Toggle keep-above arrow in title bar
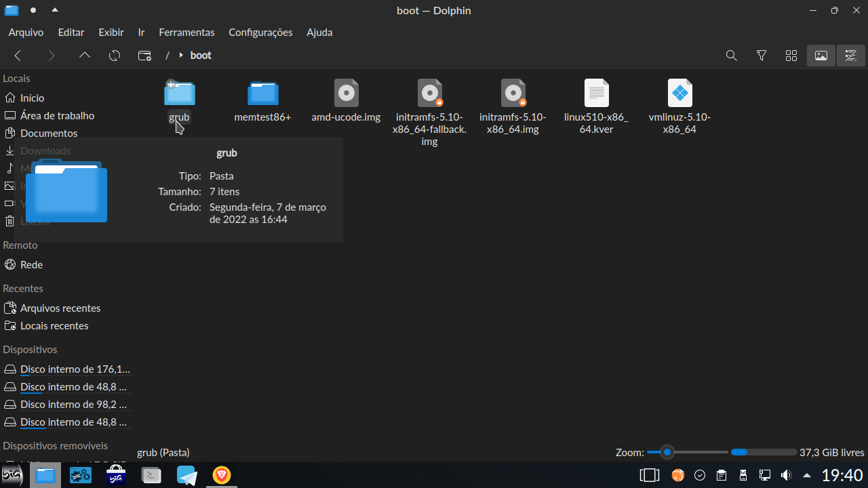 pyautogui.click(x=55, y=10)
